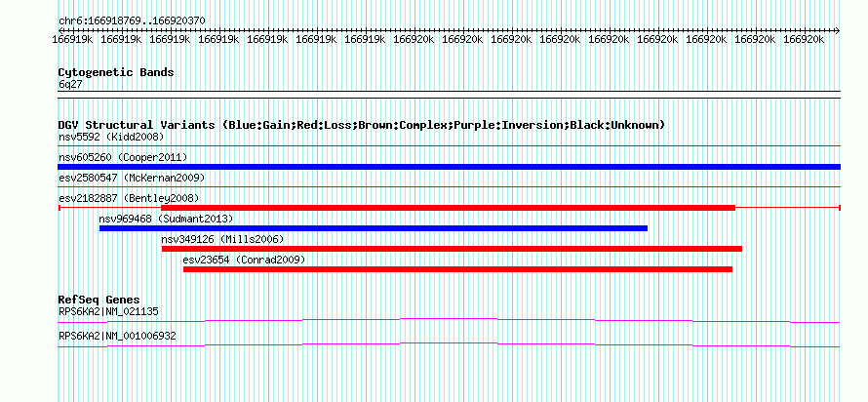Select the pink NM_021135 transcript line
This screenshot has height=402, width=868.
pyautogui.click(x=449, y=321)
